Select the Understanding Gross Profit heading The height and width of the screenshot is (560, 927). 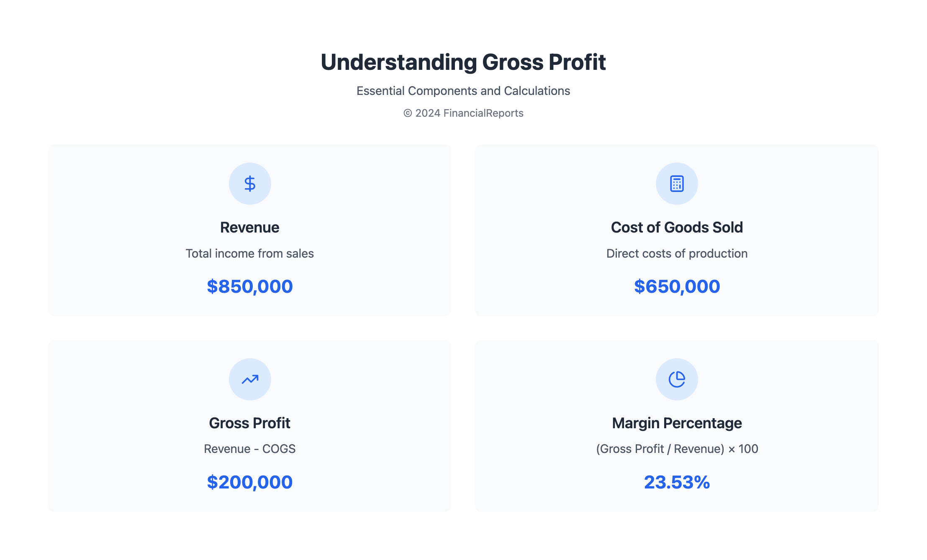[463, 62]
